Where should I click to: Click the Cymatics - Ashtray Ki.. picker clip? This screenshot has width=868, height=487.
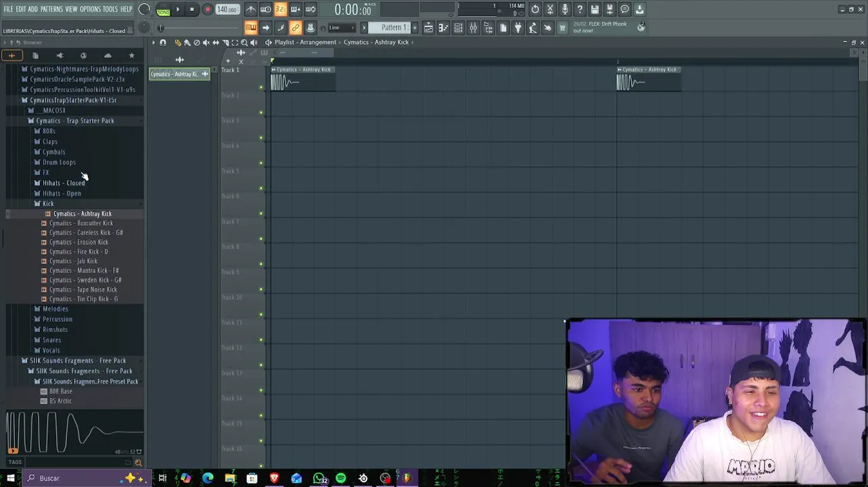pyautogui.click(x=179, y=74)
